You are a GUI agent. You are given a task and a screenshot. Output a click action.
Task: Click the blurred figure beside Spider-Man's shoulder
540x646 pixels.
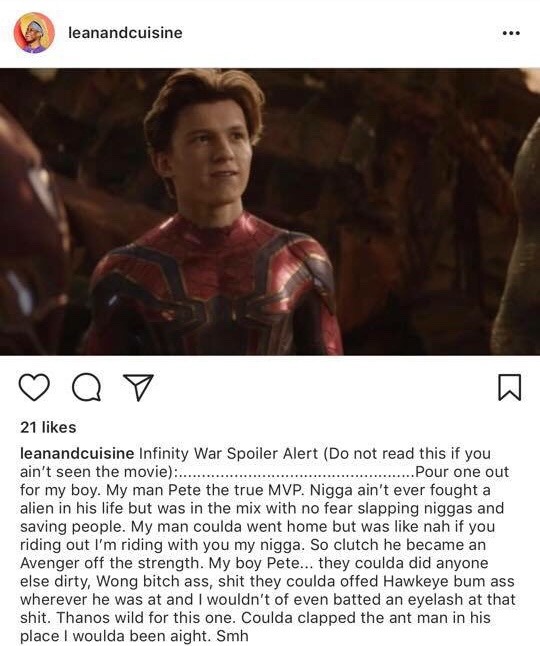pyautogui.click(x=519, y=239)
